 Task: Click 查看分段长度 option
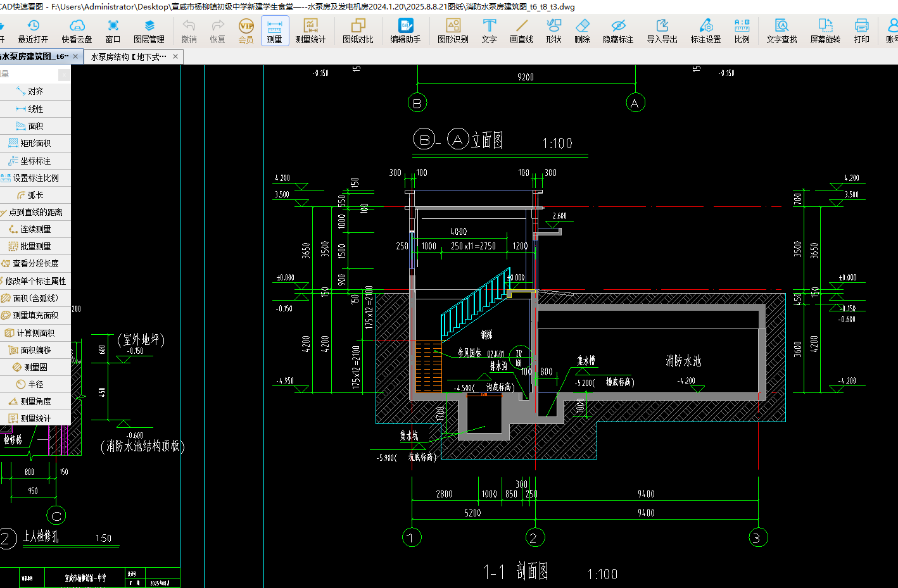(x=35, y=263)
